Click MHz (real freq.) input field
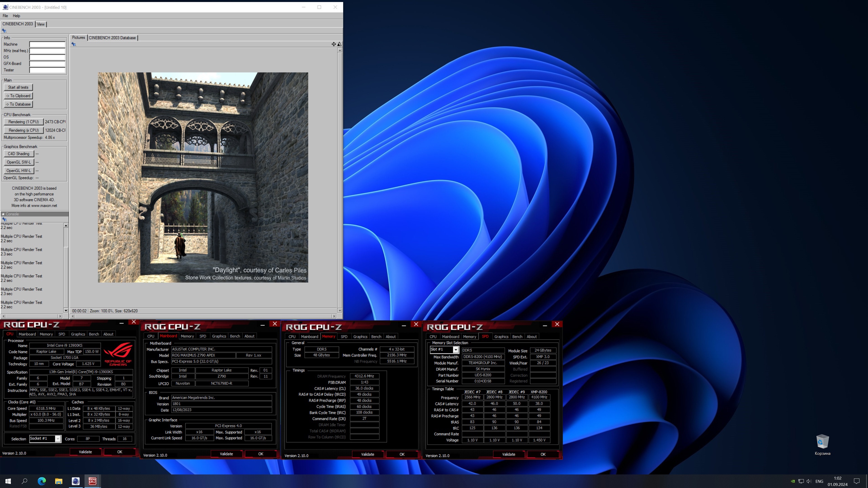 click(47, 51)
